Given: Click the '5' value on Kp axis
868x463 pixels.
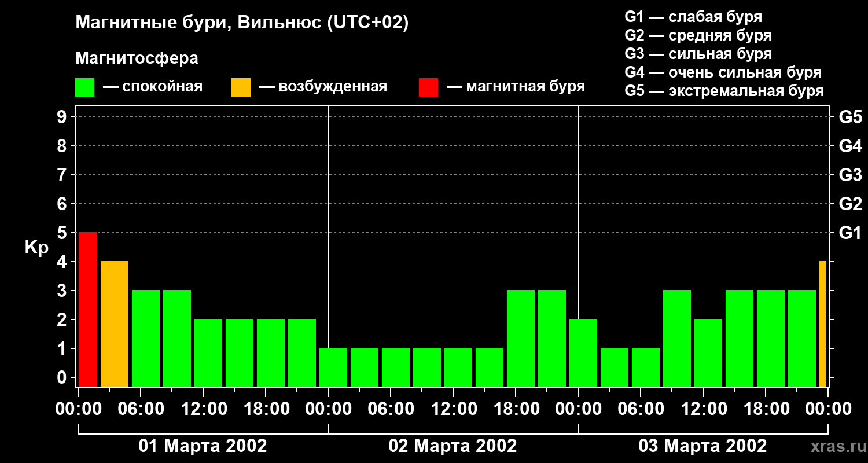Looking at the screenshot, I should pyautogui.click(x=63, y=233).
